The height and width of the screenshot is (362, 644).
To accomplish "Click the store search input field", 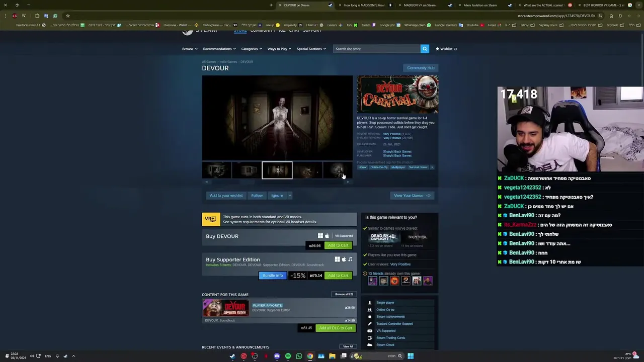I will point(377,49).
